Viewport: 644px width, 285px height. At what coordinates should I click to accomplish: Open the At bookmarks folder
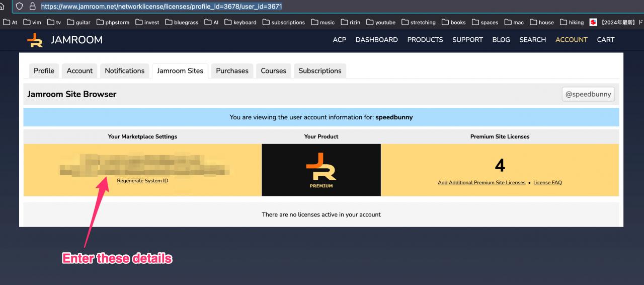[x=11, y=22]
